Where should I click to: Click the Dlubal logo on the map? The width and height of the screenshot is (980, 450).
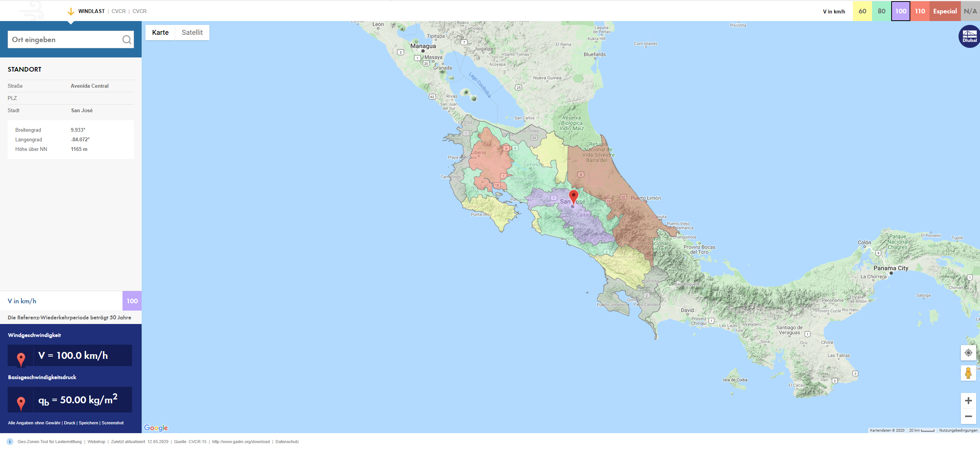[x=969, y=36]
